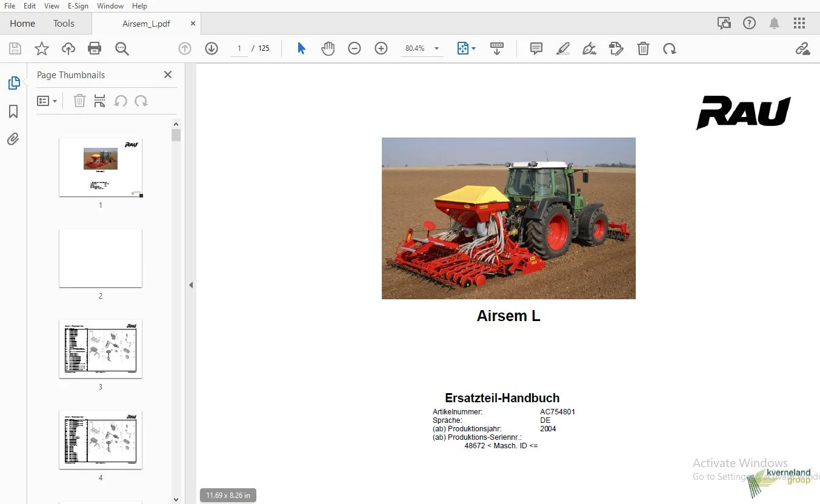Open notifications bell
Viewport: 820px width, 504px height.
(775, 23)
